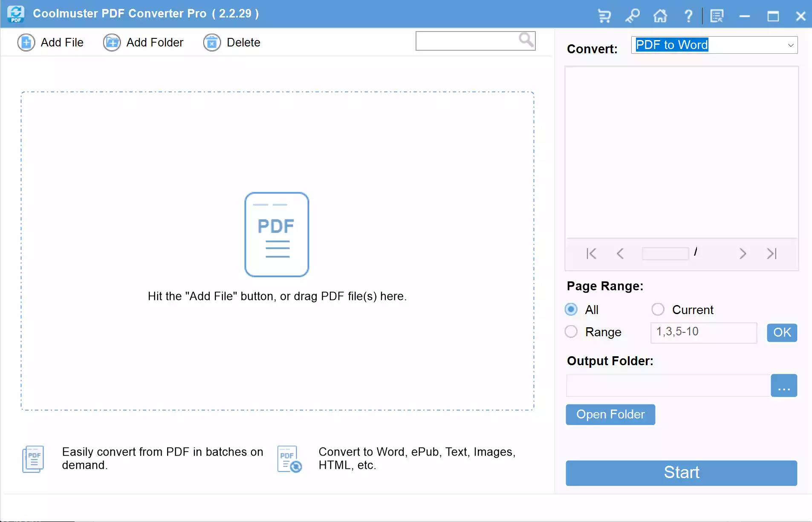The width and height of the screenshot is (812, 522).
Task: Open the Convert format dropdown
Action: 714,45
